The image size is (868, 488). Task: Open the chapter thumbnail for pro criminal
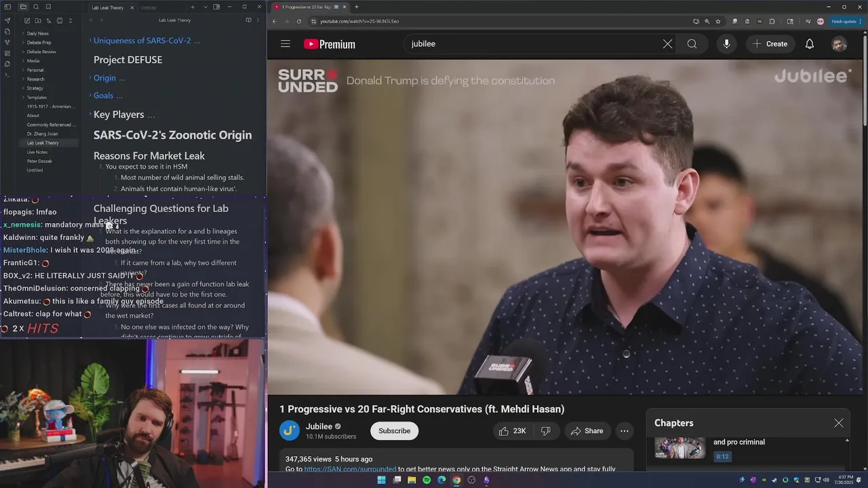(679, 448)
